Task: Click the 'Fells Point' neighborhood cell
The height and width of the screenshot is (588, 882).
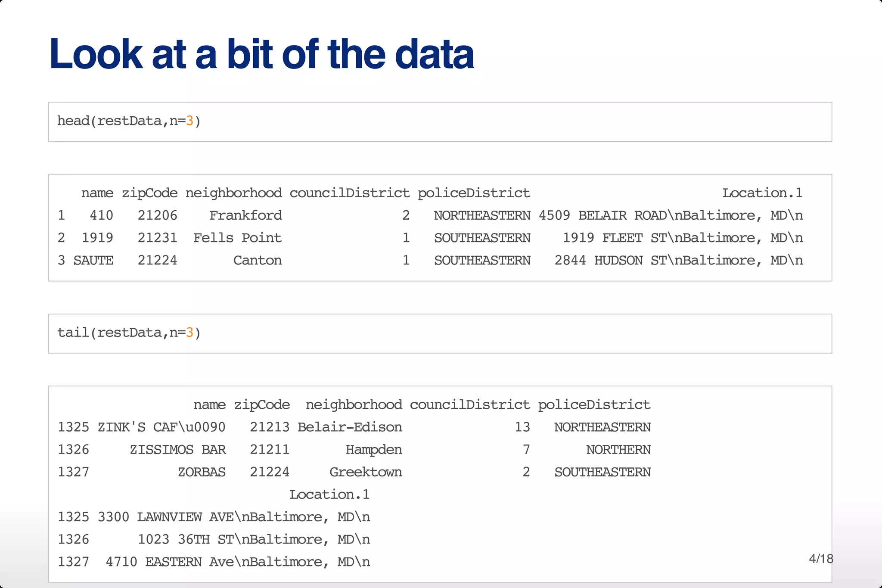Action: click(x=237, y=238)
